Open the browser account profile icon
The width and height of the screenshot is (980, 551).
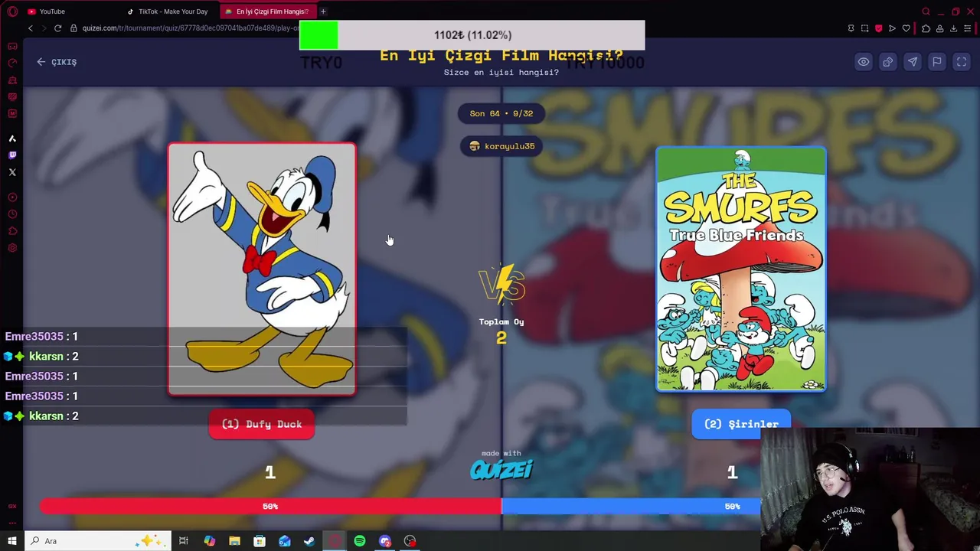click(x=939, y=28)
